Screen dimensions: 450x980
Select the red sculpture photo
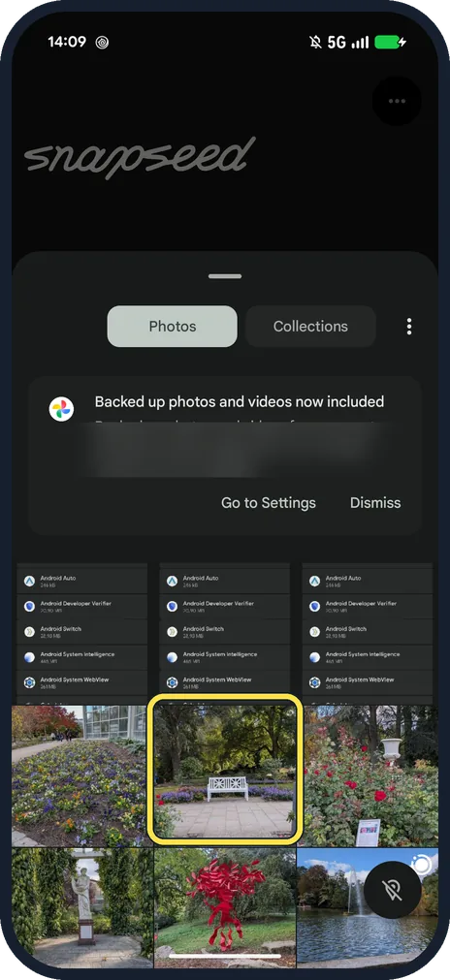coord(225,907)
